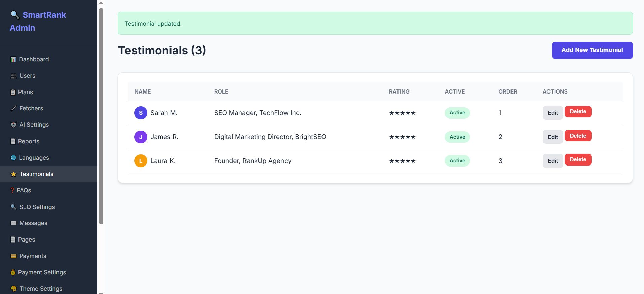Open Payment Settings in sidebar

coord(42,272)
